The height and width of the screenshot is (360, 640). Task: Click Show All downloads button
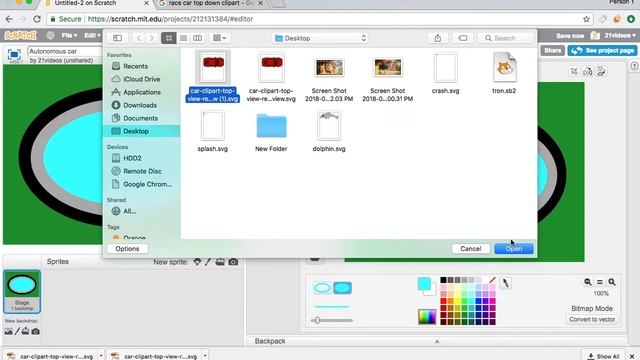(603, 356)
